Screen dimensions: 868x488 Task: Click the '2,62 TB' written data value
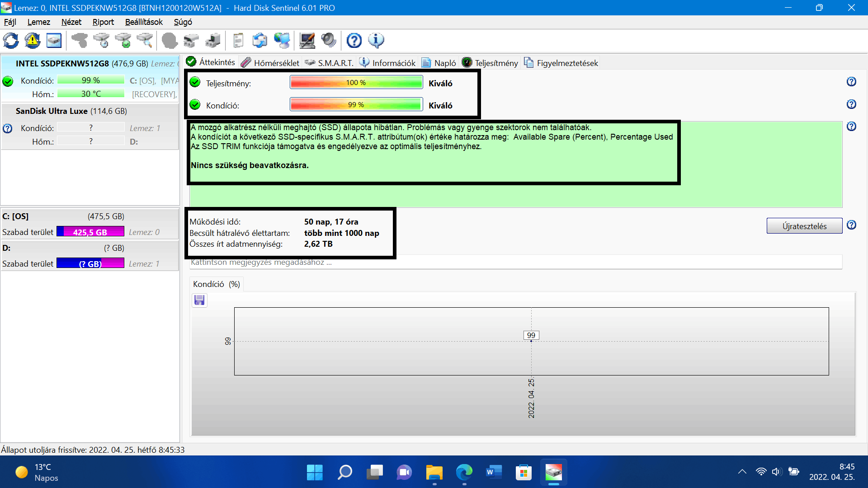click(x=318, y=244)
